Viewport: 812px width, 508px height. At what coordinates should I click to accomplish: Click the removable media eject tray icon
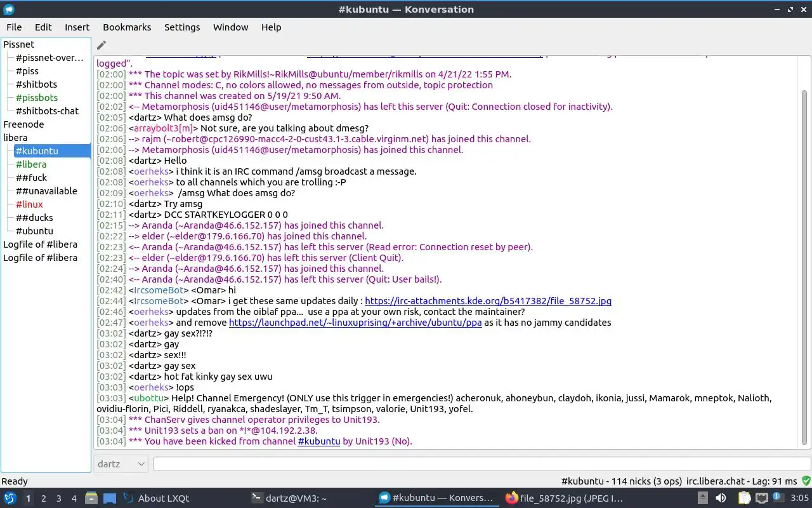pos(703,498)
